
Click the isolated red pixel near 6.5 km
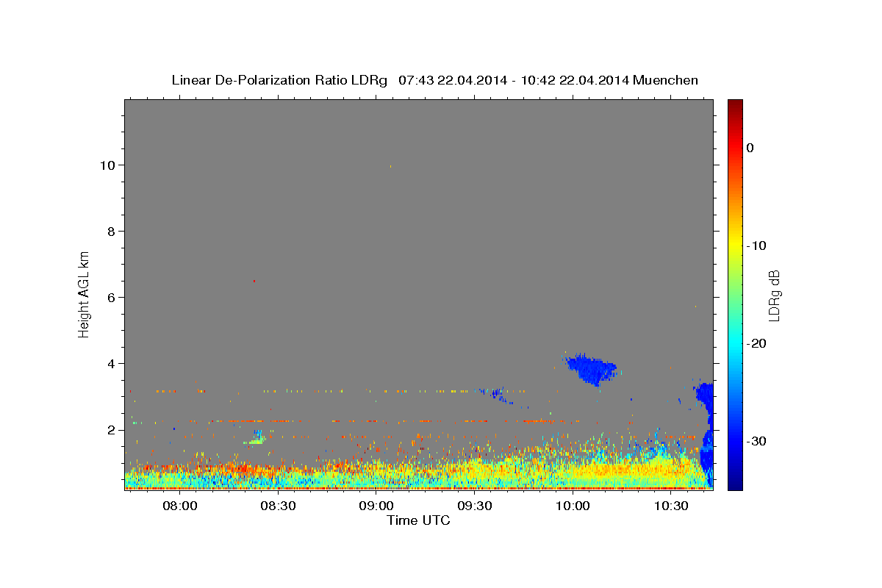[254, 281]
